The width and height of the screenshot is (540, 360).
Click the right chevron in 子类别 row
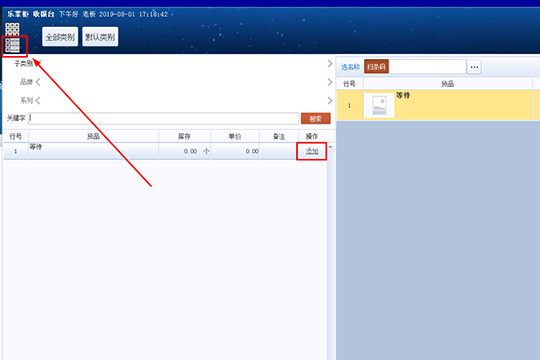tap(330, 64)
